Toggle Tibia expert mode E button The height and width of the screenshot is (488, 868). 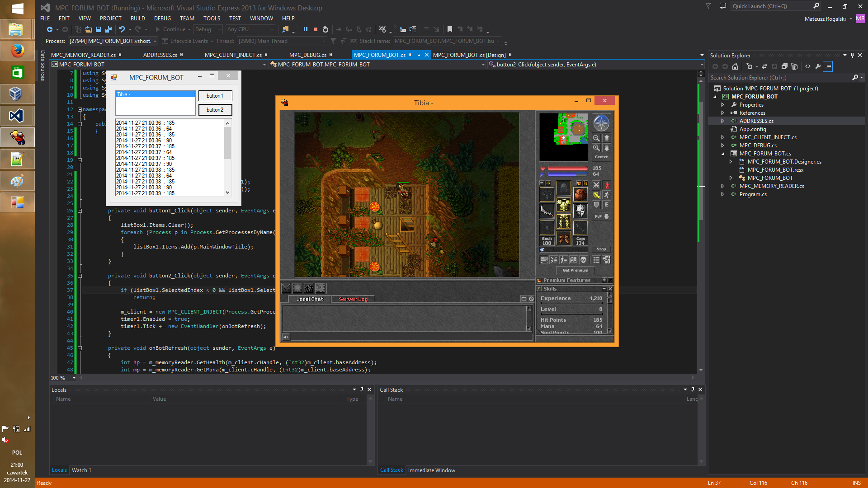pyautogui.click(x=607, y=205)
